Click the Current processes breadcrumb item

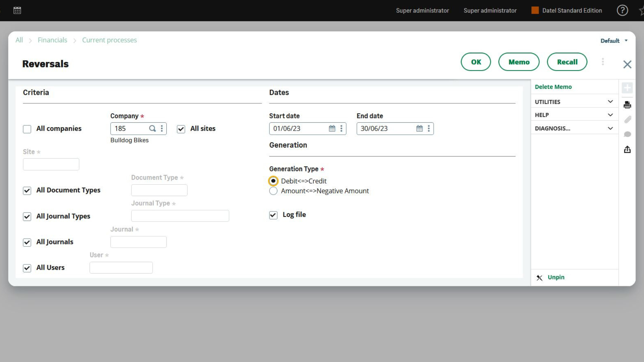[109, 40]
